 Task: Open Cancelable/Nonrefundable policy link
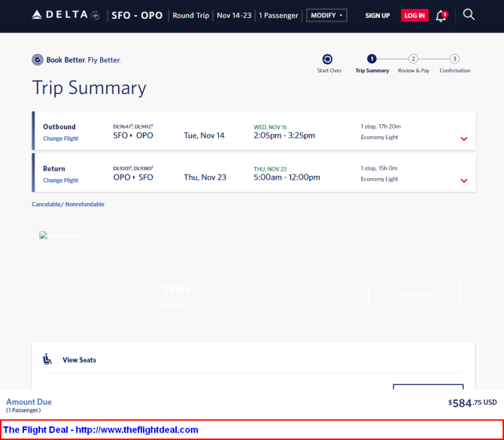68,205
